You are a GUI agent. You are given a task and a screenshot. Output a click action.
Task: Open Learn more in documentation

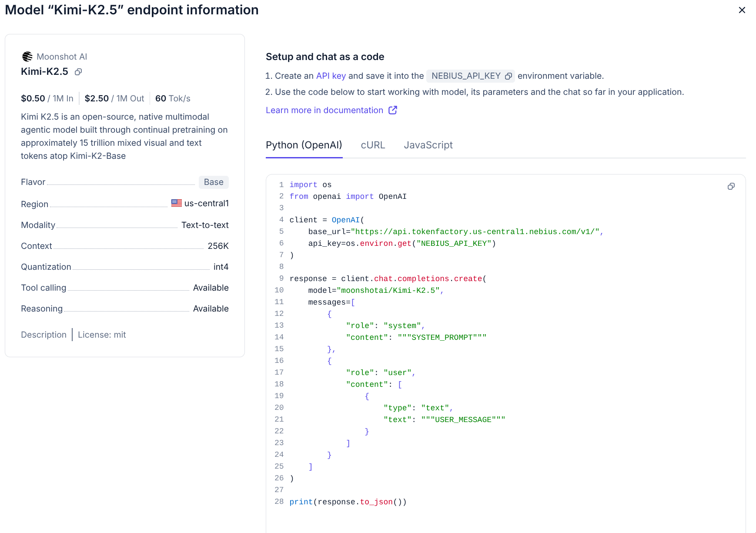324,110
